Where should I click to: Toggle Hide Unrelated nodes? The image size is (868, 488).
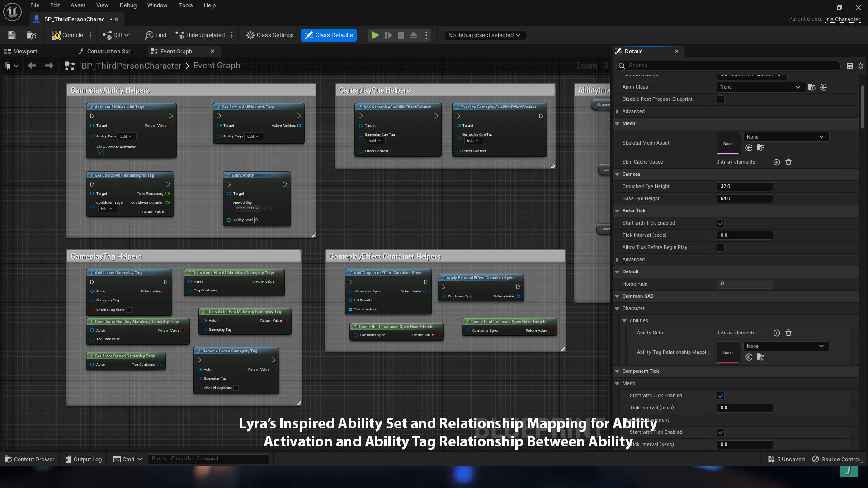[200, 35]
